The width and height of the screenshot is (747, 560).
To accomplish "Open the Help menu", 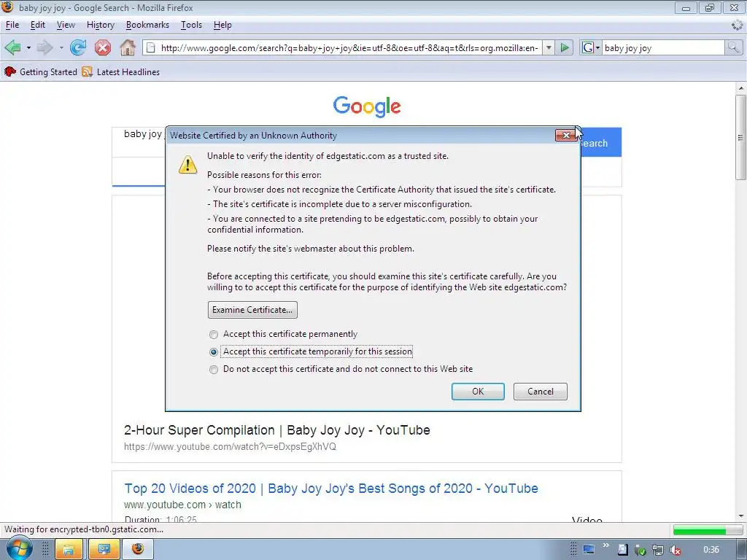I will (x=222, y=25).
